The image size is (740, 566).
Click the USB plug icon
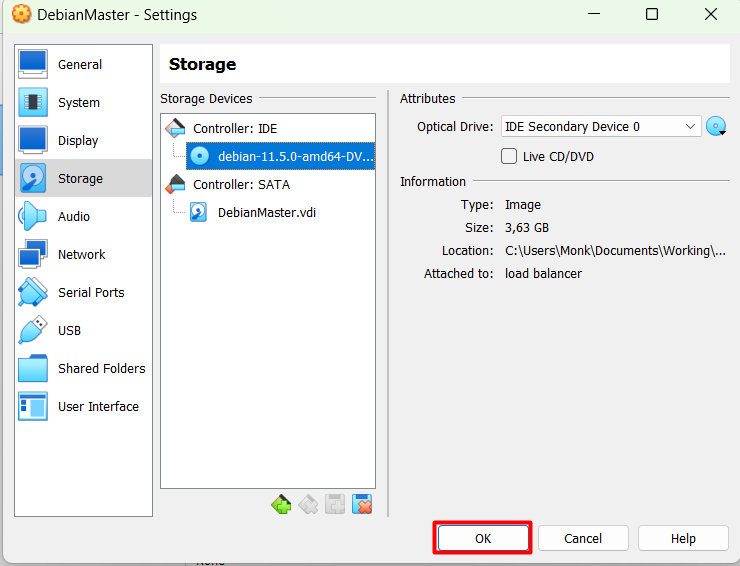(33, 330)
